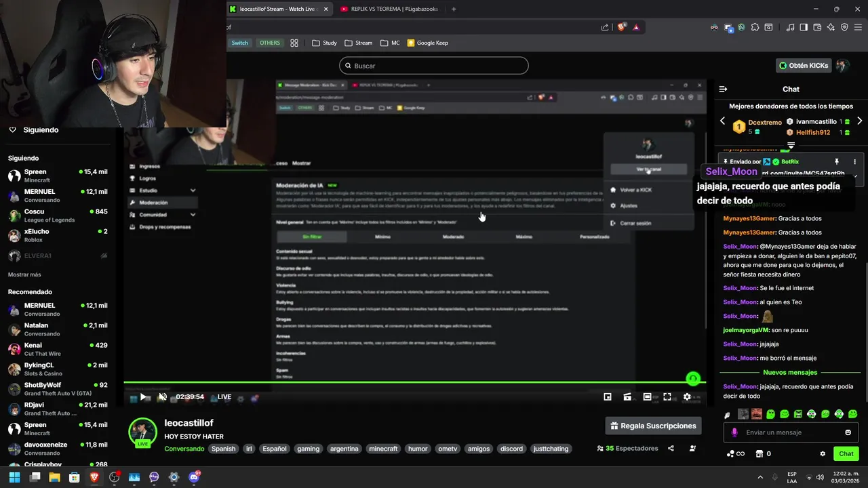
Task: Open the Conversando category link
Action: (x=184, y=449)
